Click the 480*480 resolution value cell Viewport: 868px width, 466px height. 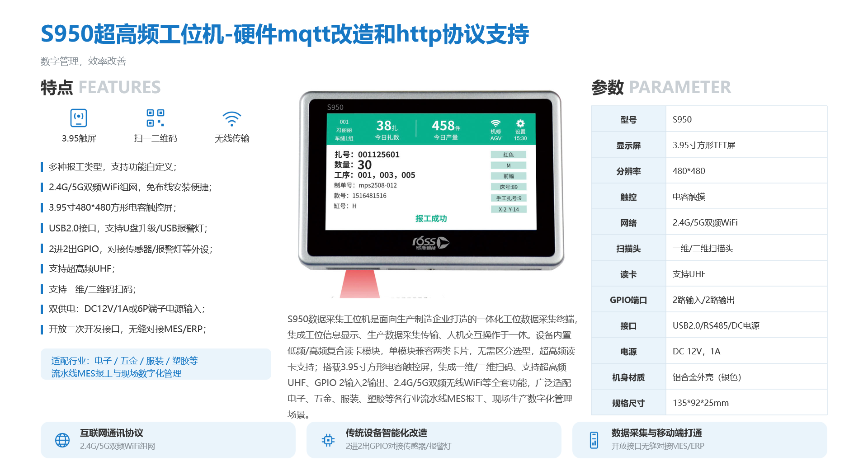746,171
